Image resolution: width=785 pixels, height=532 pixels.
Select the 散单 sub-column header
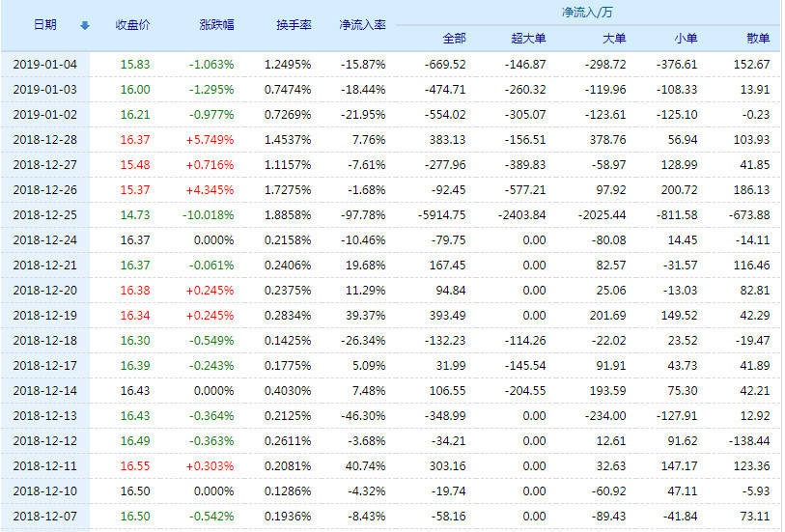pyautogui.click(x=758, y=39)
